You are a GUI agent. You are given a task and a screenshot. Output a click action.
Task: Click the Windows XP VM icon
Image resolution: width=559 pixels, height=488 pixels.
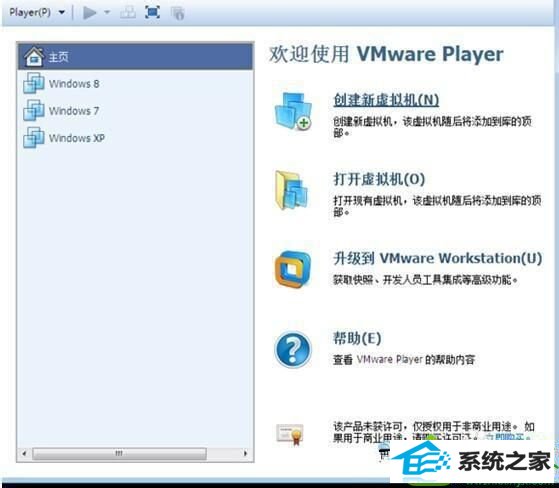tap(34, 137)
